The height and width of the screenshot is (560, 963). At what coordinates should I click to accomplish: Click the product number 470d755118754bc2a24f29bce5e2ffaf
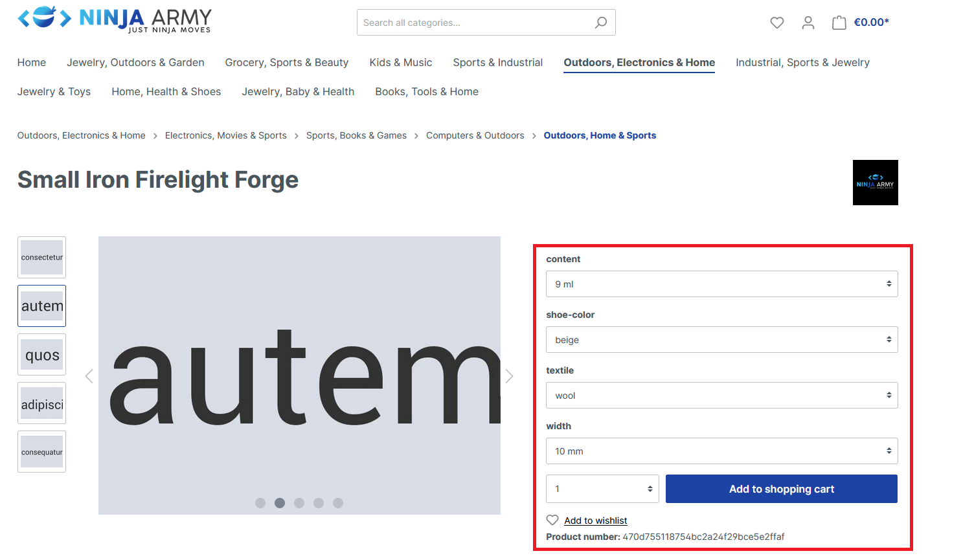[703, 537]
